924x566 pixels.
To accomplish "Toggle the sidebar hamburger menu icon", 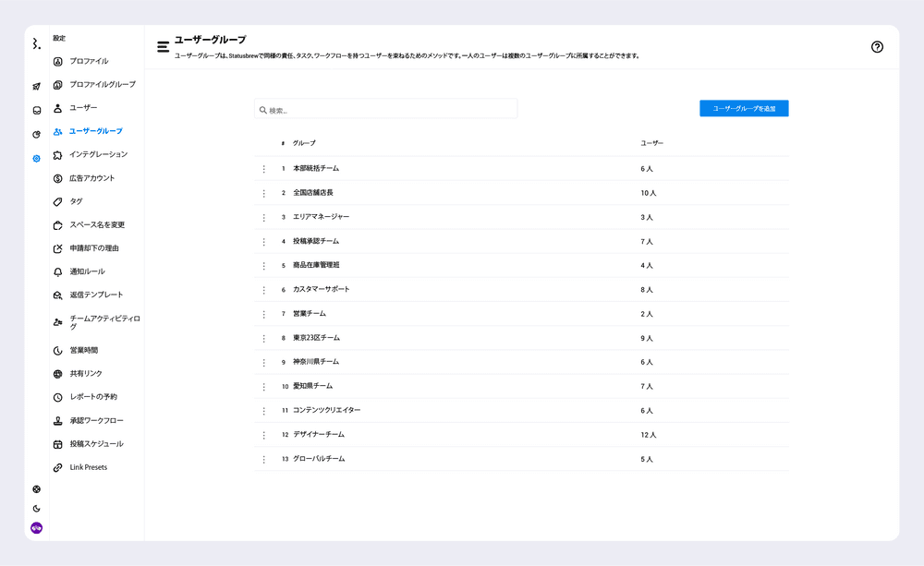I will (x=163, y=46).
